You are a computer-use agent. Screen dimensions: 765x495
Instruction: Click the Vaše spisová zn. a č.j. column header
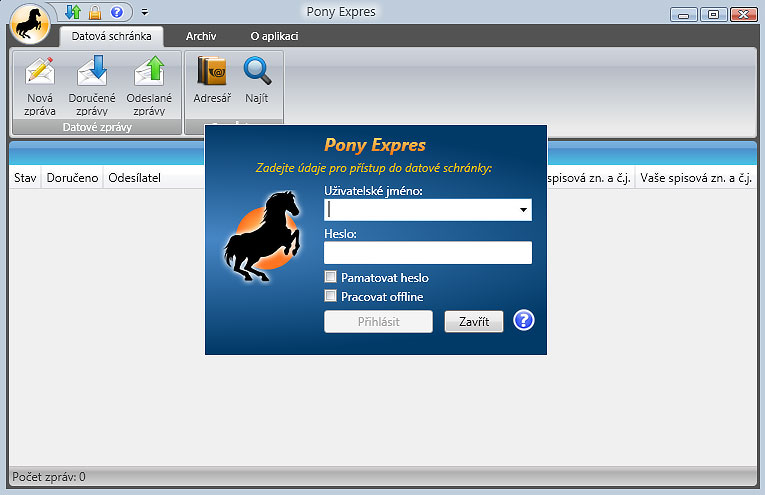pos(695,178)
